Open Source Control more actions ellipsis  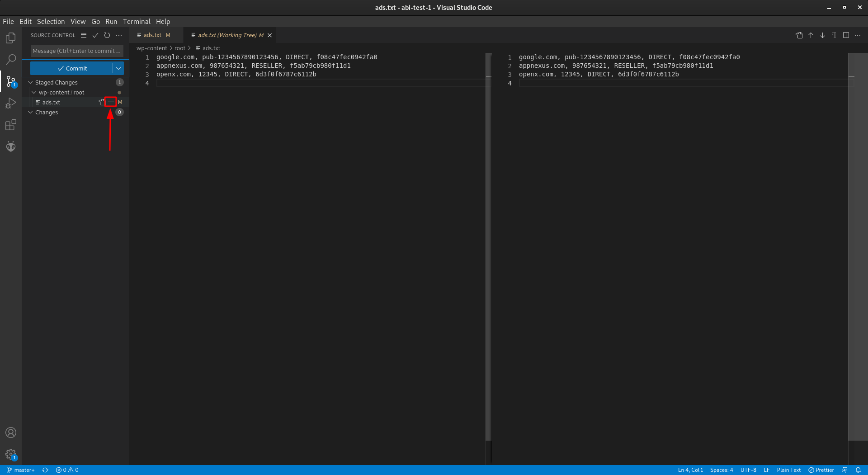click(119, 35)
